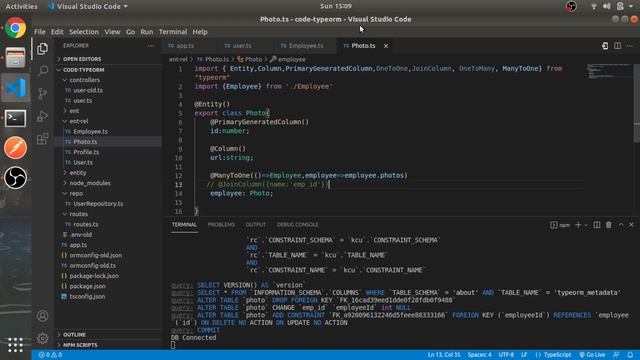
Task: Switch to the user.ts editor tab
Action: click(242, 46)
